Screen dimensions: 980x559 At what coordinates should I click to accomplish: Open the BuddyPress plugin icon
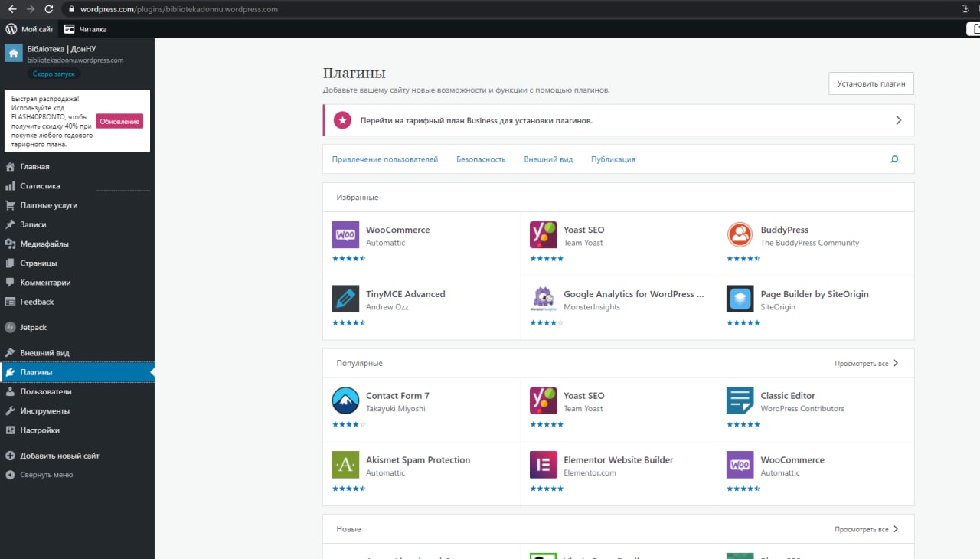[740, 235]
